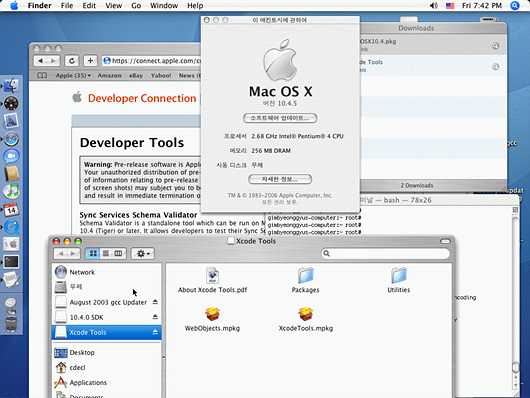Reveal Xcode Tools download in Finder
The image size is (530, 398).
495,67
